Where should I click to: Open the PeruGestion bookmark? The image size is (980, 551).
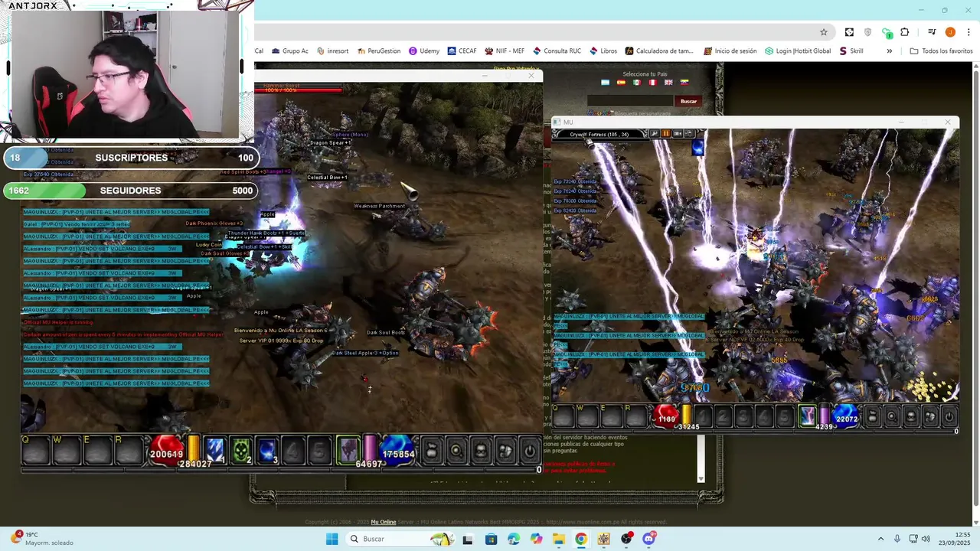(x=379, y=51)
